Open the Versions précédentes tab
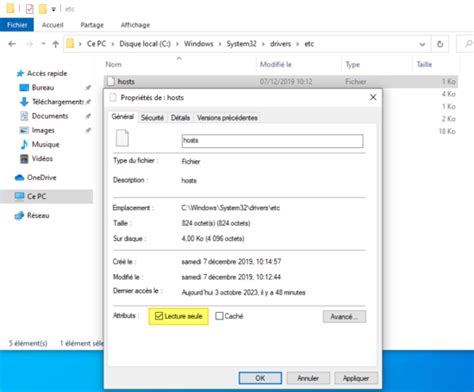 [x=227, y=118]
